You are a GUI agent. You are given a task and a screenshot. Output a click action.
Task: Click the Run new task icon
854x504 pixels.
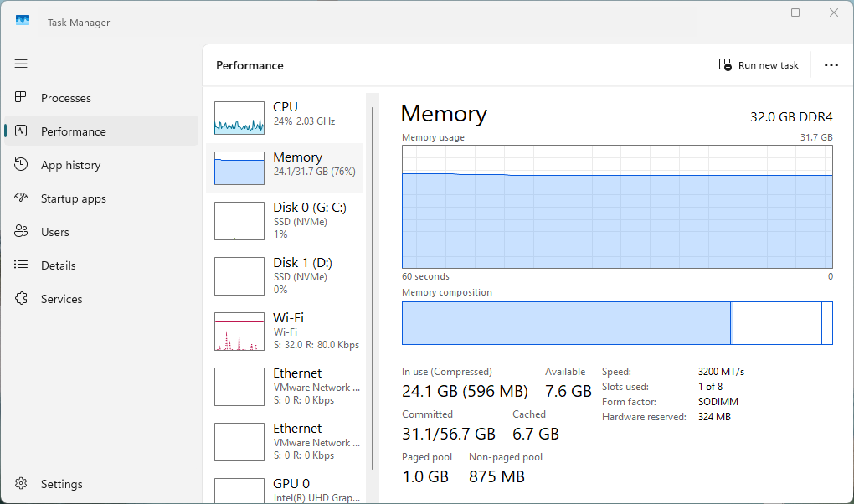point(725,64)
